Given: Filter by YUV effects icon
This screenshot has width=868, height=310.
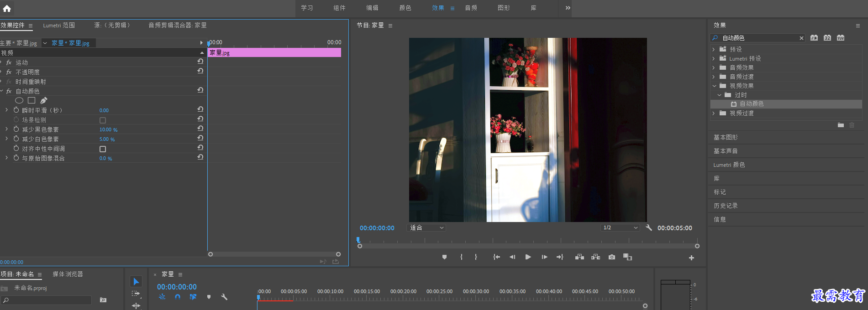Looking at the screenshot, I should 841,38.
